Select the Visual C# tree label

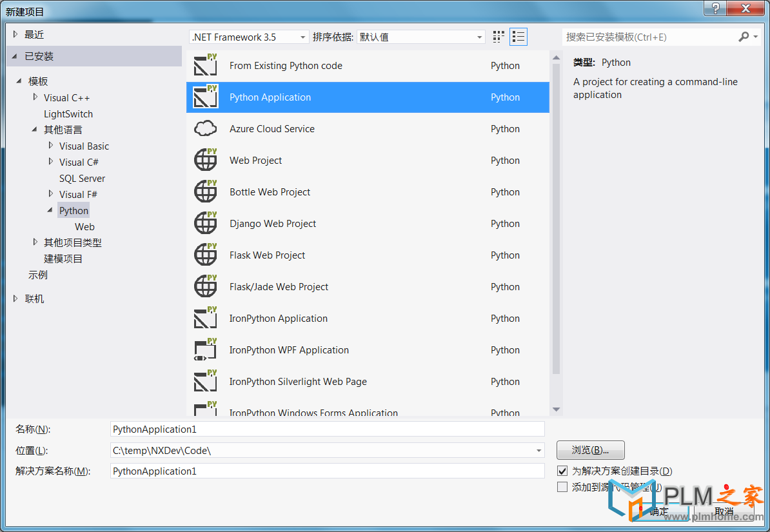[79, 162]
